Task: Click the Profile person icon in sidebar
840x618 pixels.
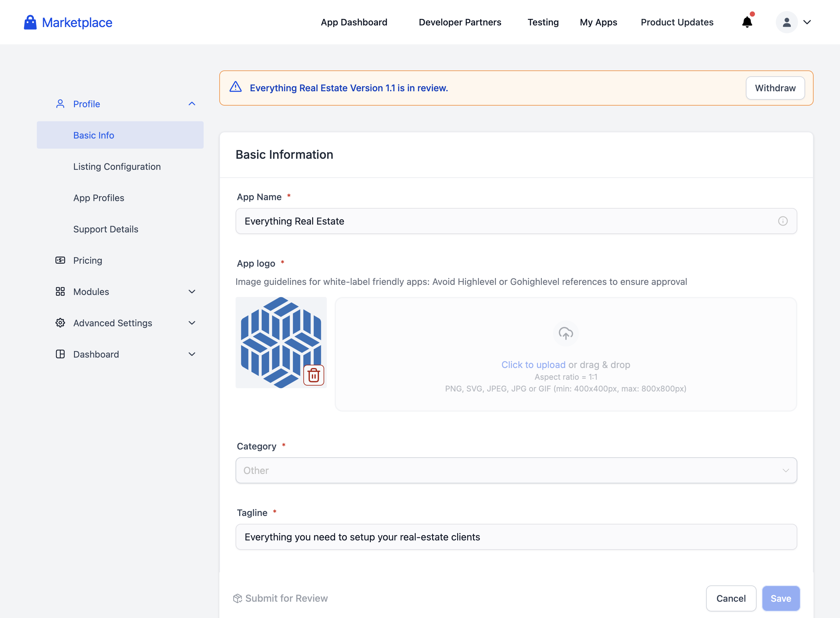Action: [x=60, y=104]
